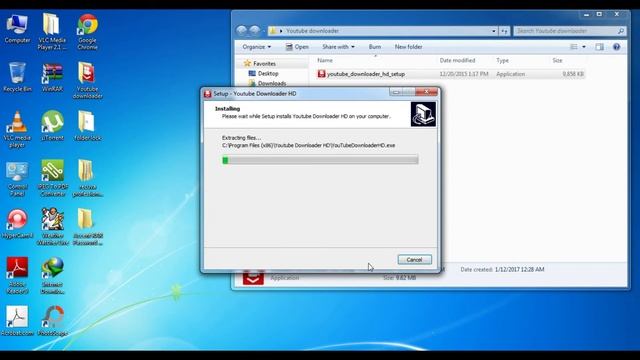The width and height of the screenshot is (640, 360).
Task: Open the Computer desktop icon
Action: [17, 29]
